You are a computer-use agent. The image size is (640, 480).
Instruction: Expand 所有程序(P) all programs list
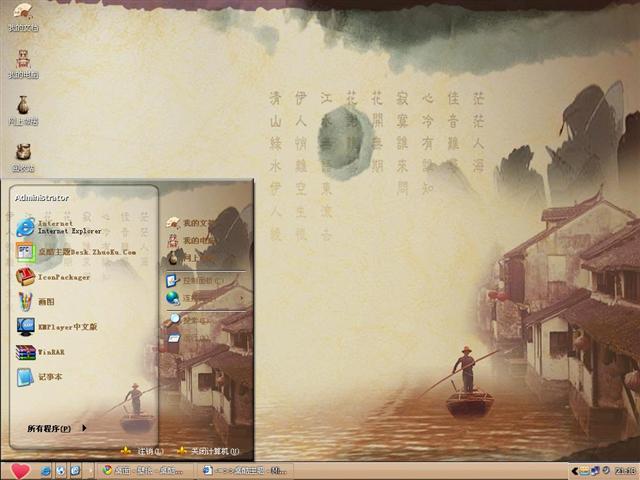pos(57,429)
